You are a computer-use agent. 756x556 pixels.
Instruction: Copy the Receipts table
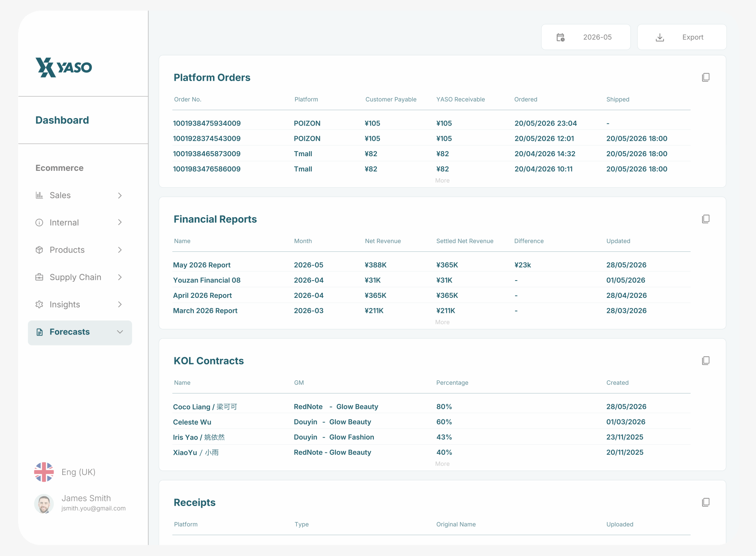(706, 502)
